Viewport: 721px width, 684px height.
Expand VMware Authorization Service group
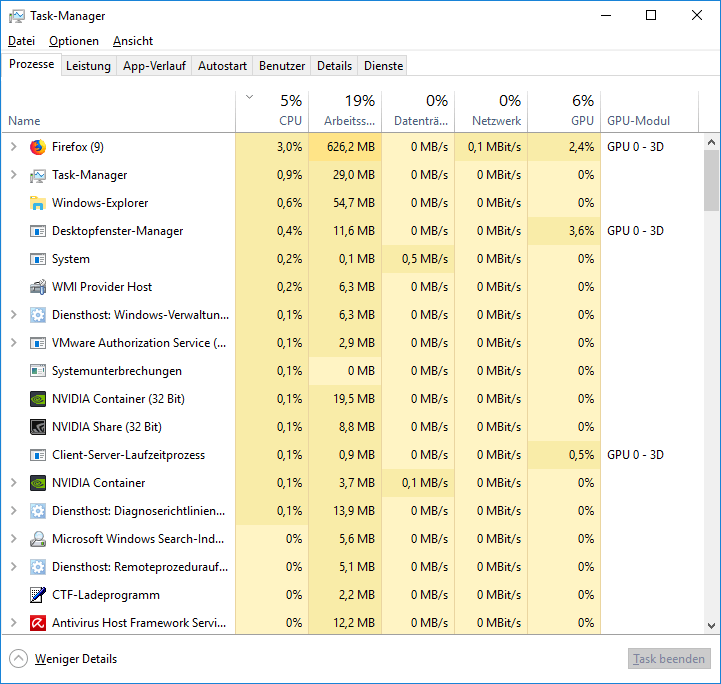pos(14,343)
